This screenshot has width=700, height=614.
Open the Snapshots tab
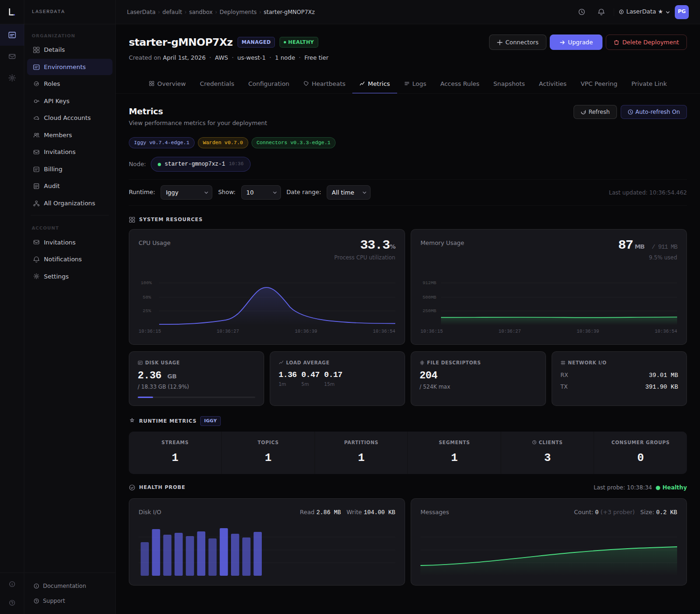pyautogui.click(x=509, y=84)
